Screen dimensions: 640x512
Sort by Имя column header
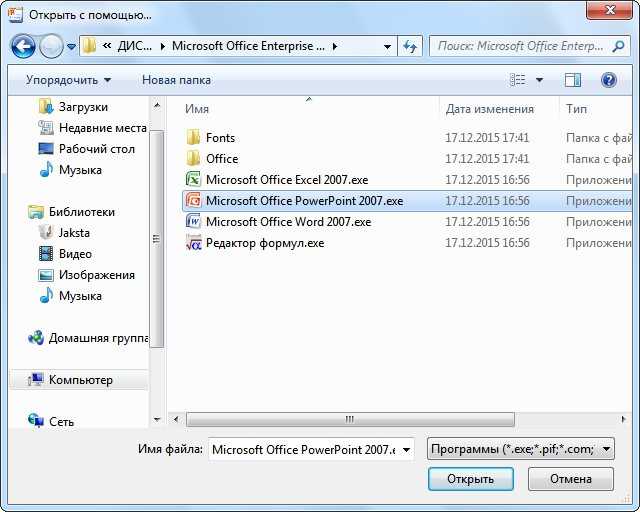coord(197,109)
